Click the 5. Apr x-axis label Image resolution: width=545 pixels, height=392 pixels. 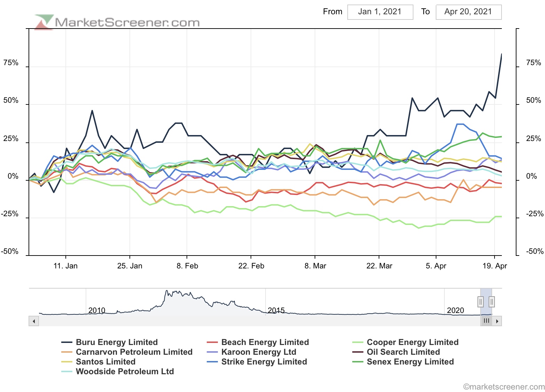[x=436, y=266]
